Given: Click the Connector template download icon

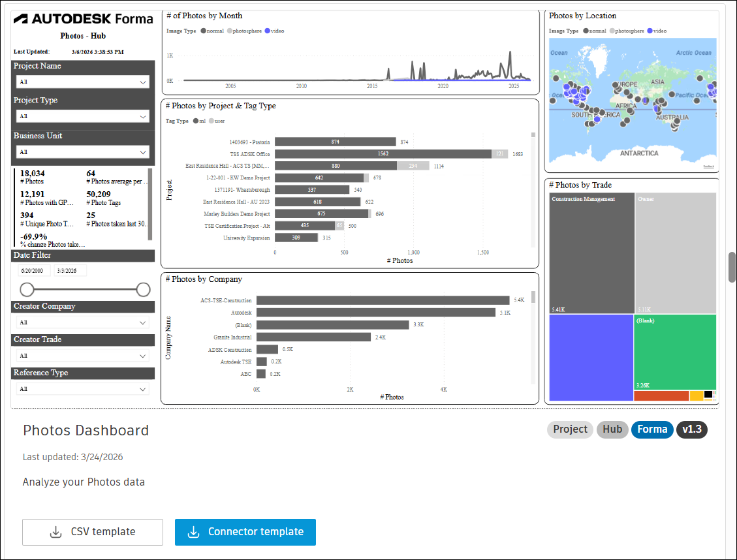Looking at the screenshot, I should (x=193, y=532).
